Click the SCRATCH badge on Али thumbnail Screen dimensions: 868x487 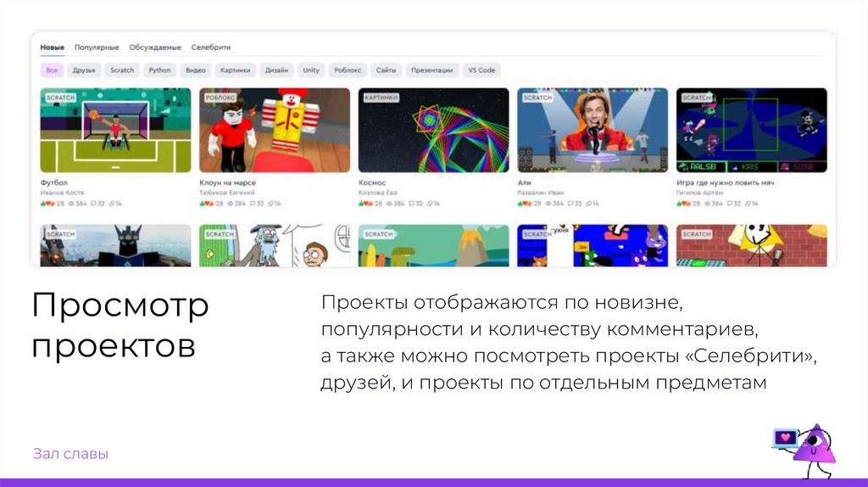click(537, 98)
